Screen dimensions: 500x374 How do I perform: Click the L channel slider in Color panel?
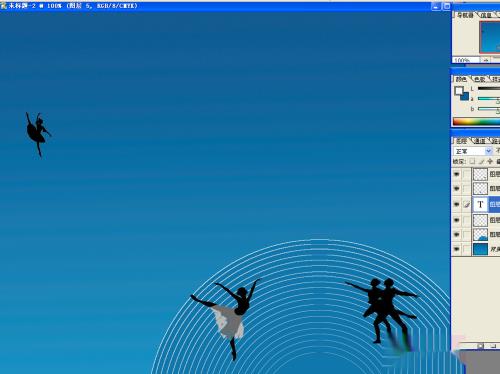[x=489, y=89]
